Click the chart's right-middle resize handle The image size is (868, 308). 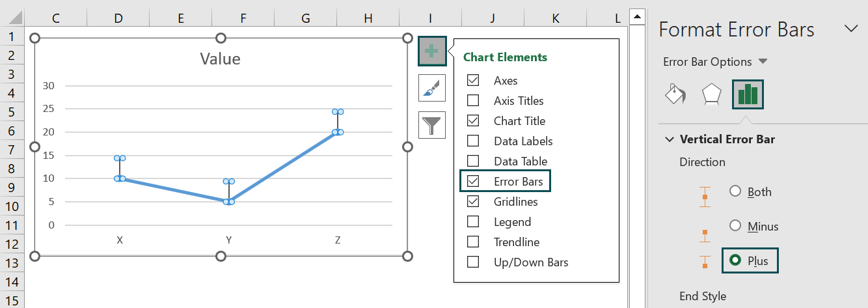click(x=408, y=147)
